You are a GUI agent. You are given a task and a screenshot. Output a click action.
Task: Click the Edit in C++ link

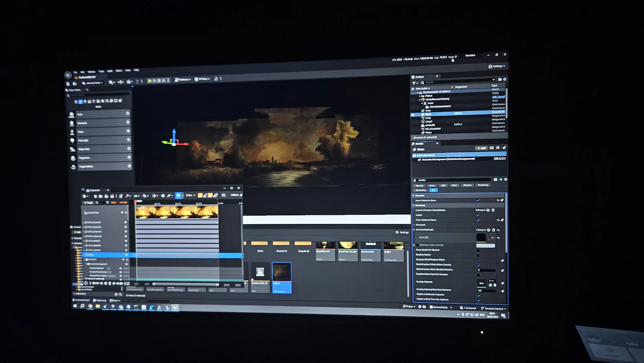499,158
